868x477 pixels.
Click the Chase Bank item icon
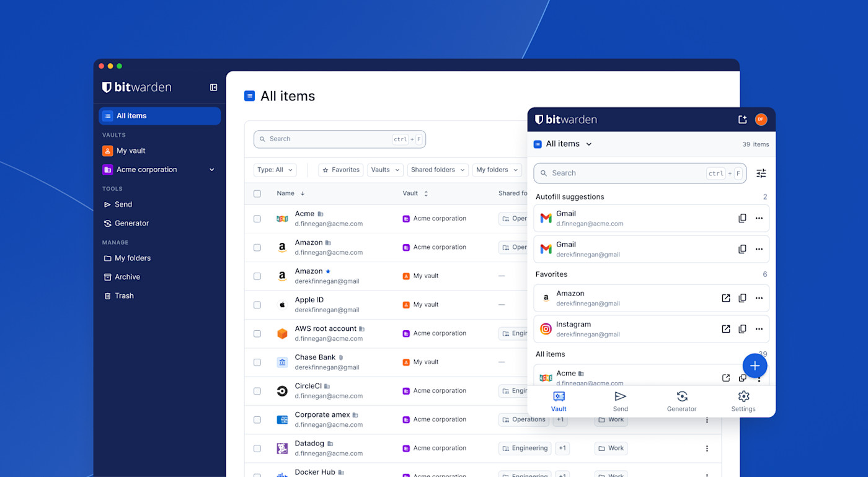pyautogui.click(x=282, y=362)
